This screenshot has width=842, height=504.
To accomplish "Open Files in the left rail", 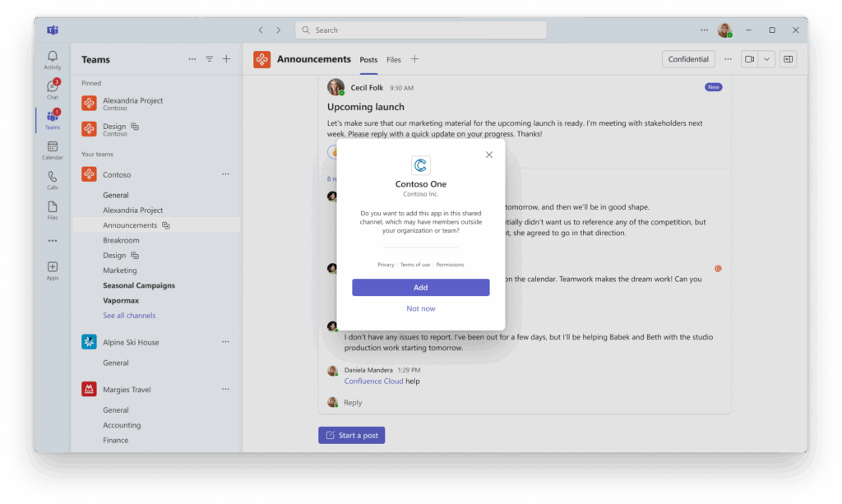I will point(53,210).
